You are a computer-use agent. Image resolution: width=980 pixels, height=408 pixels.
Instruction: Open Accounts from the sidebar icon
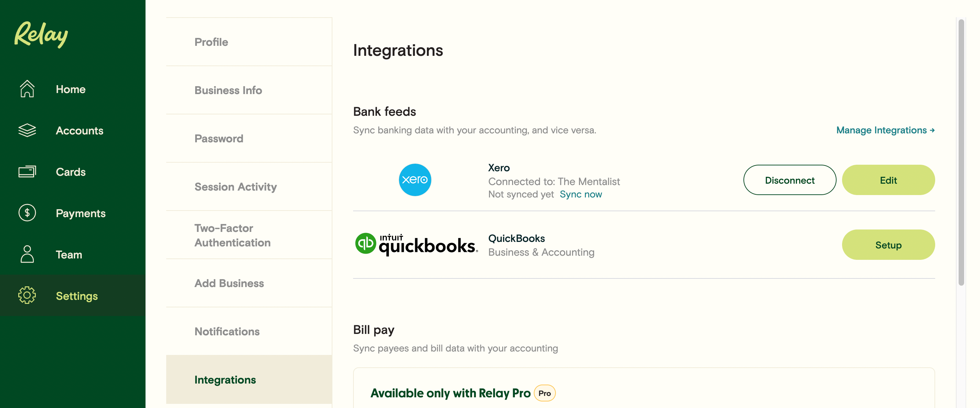(x=27, y=130)
